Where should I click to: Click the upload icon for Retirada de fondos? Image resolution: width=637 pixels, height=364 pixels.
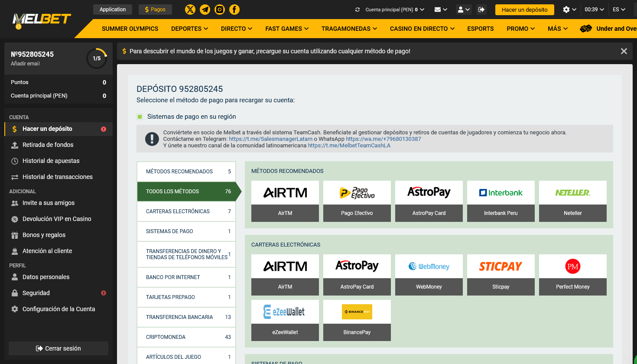pyautogui.click(x=15, y=145)
